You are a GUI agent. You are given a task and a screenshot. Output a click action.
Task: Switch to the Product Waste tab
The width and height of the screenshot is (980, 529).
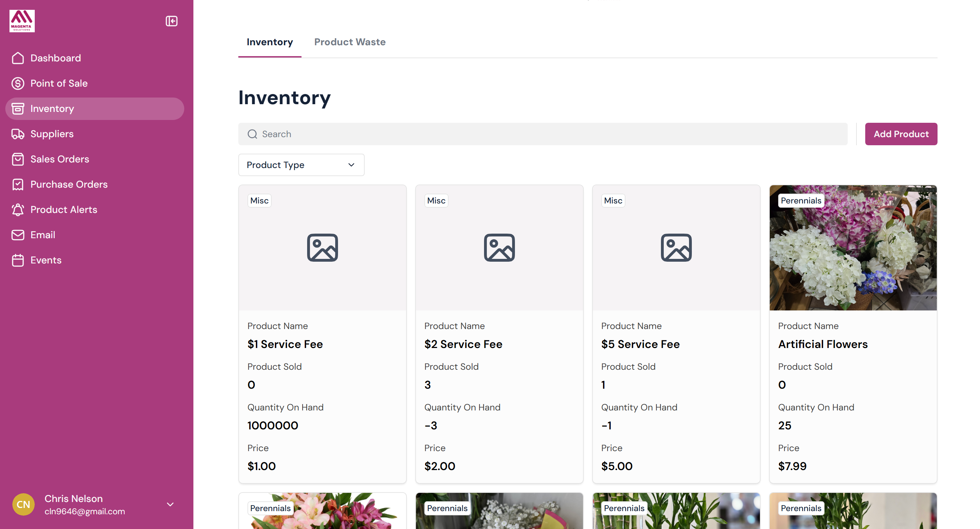(350, 42)
